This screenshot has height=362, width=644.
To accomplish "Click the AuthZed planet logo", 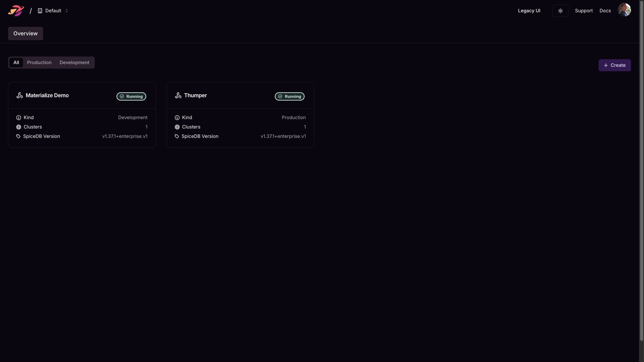I will click(16, 11).
